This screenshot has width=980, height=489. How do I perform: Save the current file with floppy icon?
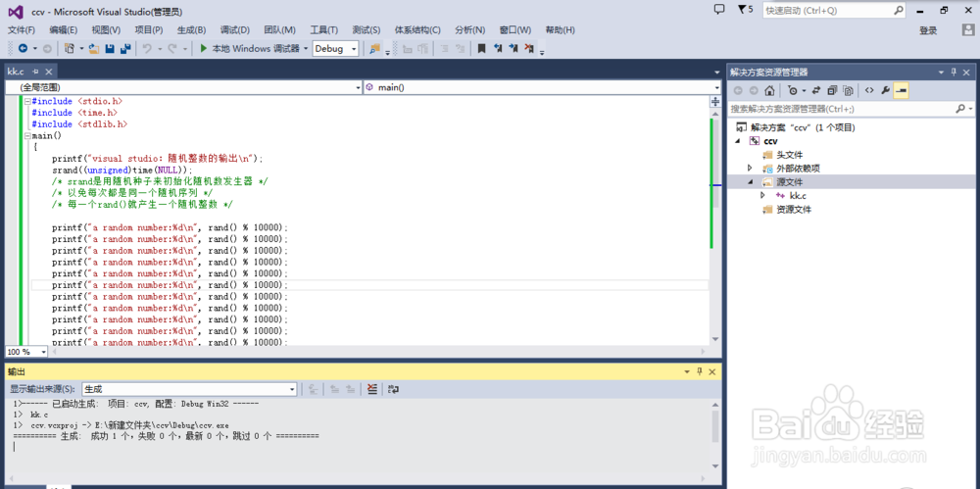110,48
